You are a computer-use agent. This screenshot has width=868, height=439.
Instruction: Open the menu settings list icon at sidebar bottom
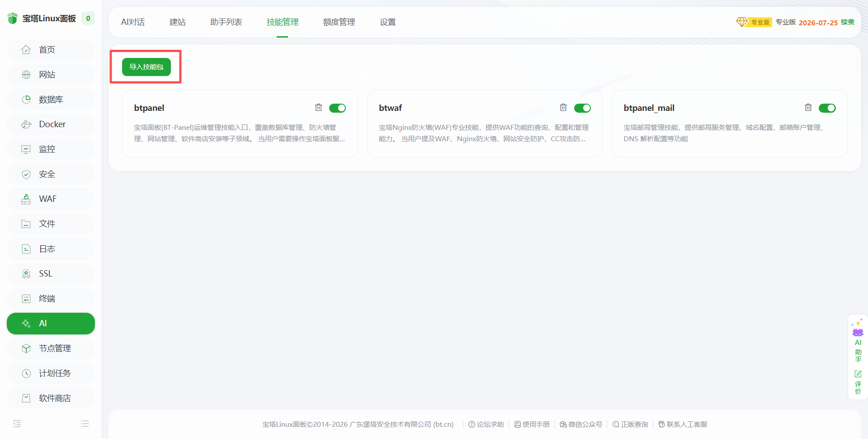pyautogui.click(x=85, y=424)
